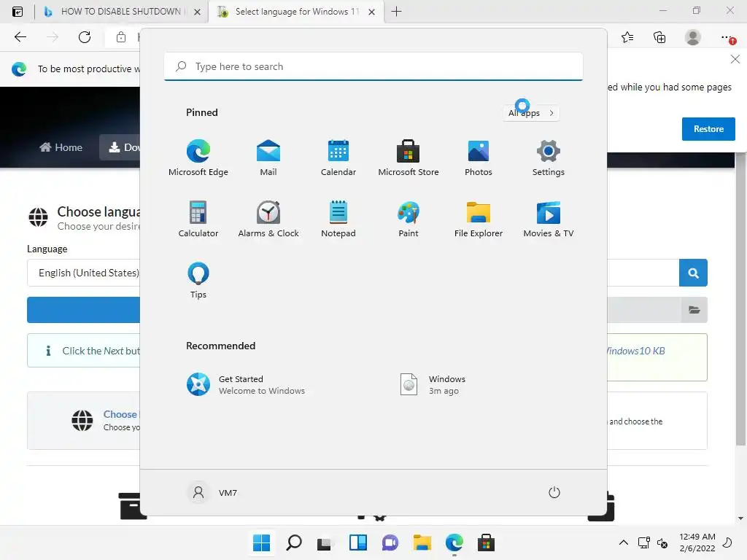Click the power button in Start menu
The width and height of the screenshot is (747, 560).
(x=554, y=492)
